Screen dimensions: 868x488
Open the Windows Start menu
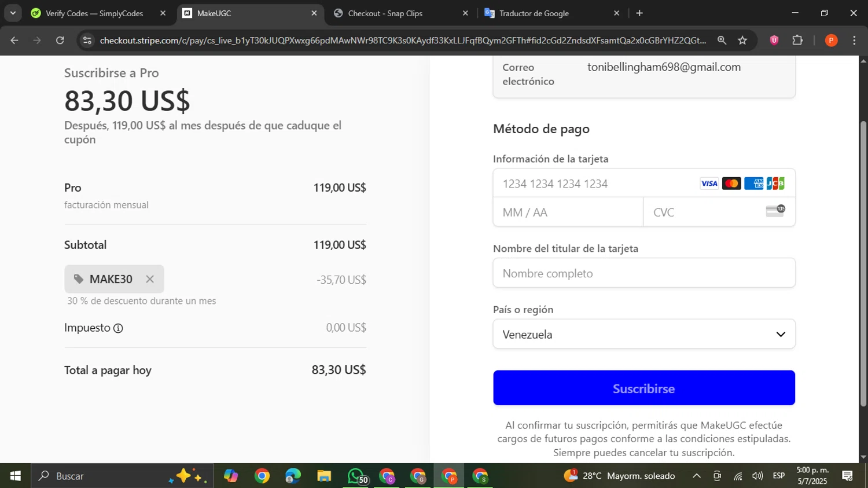click(x=16, y=476)
